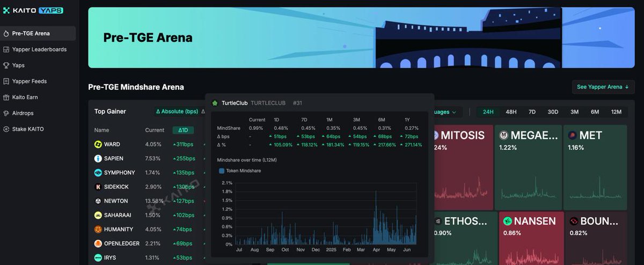644x265 pixels.
Task: Open Kaito Earn in the sidebar
Action: point(38,98)
